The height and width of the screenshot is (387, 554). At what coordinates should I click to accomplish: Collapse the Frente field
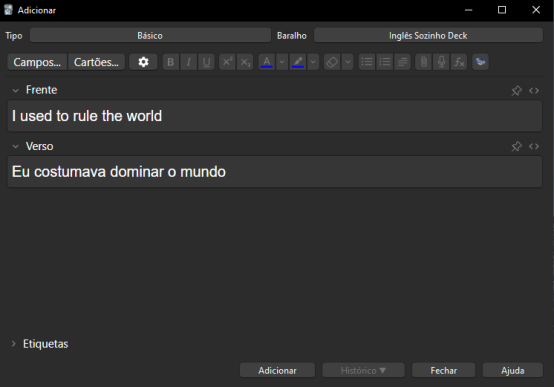tap(16, 90)
